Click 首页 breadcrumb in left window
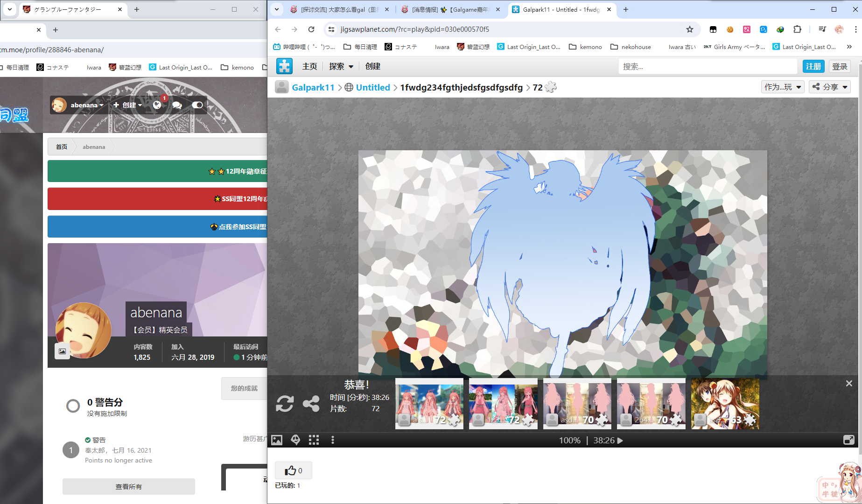 coord(62,147)
